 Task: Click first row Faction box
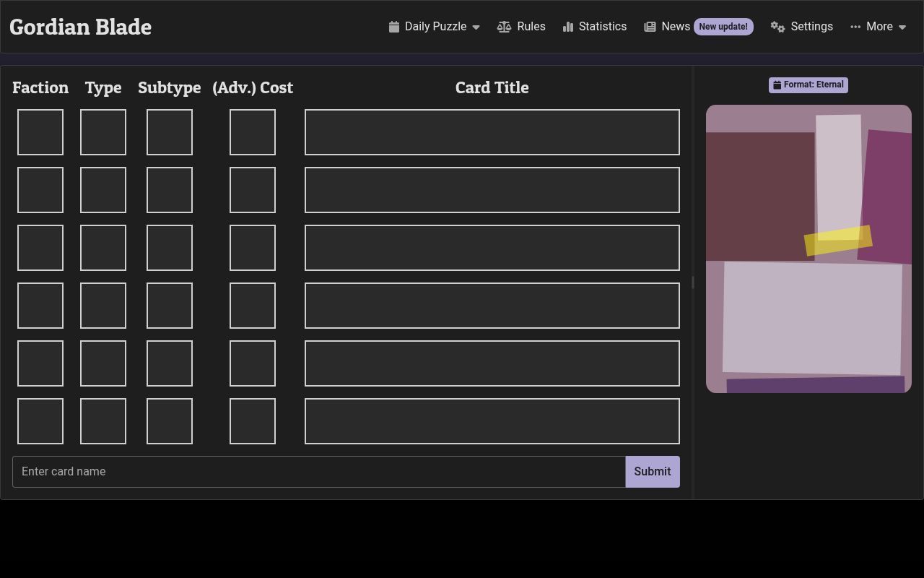[40, 132]
